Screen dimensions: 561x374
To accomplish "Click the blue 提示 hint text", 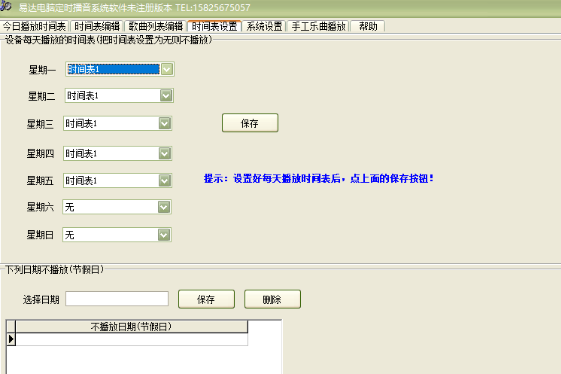I will tap(319, 178).
